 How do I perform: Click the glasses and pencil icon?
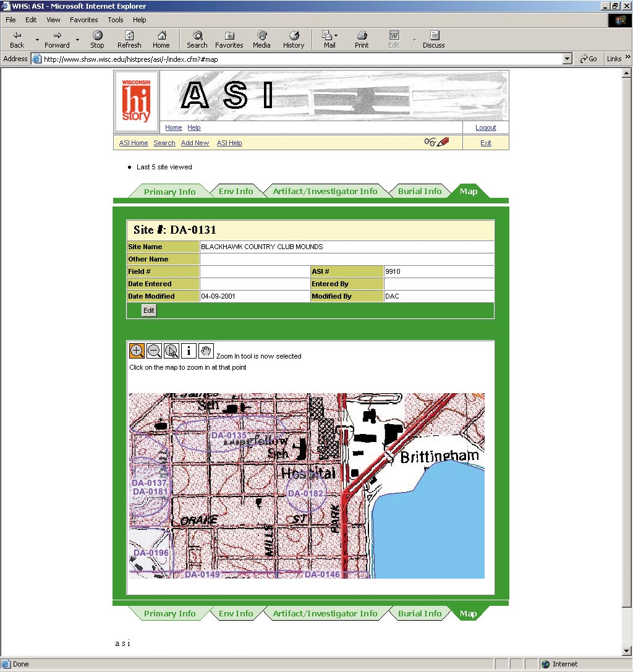click(x=436, y=142)
